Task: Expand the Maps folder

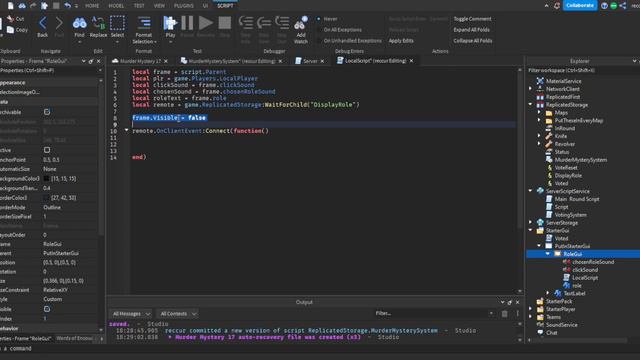Action: click(x=539, y=112)
